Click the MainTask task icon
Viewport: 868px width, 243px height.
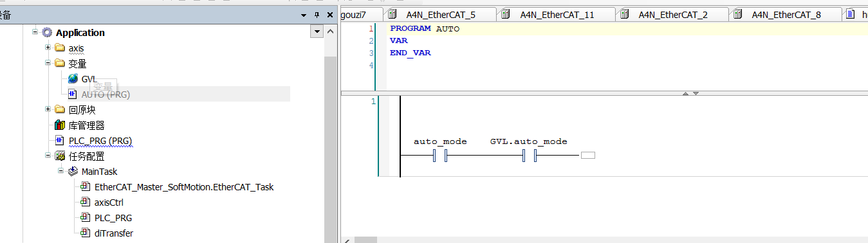[x=73, y=171]
